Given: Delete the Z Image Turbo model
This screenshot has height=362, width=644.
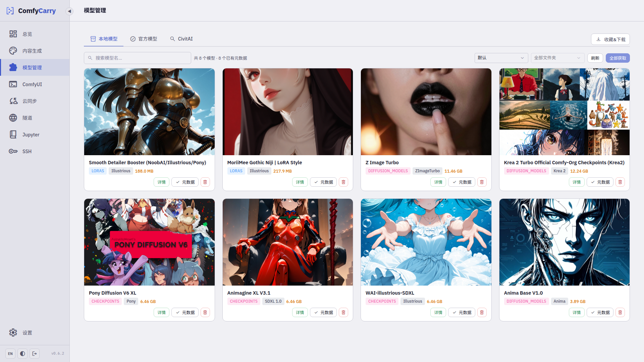Looking at the screenshot, I should 482,182.
